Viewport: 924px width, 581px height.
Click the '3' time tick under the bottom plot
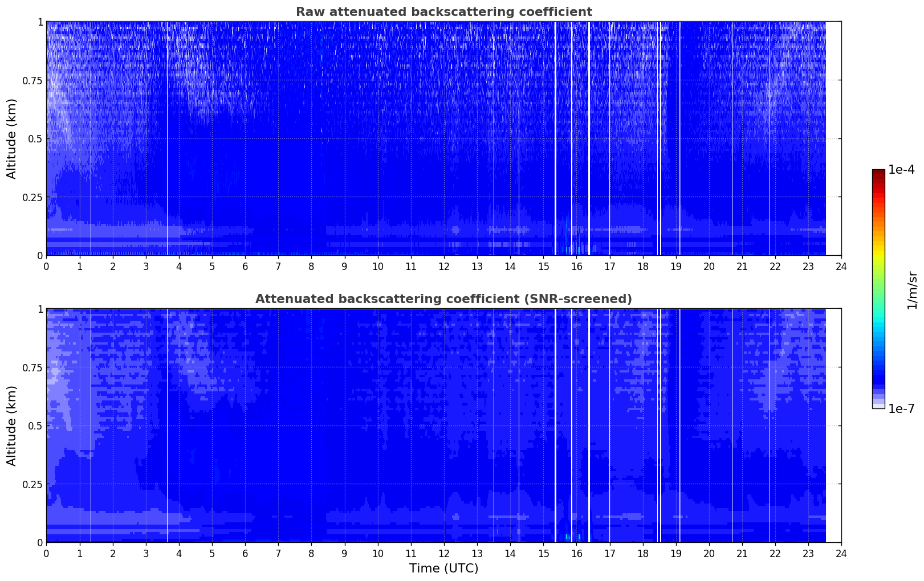pyautogui.click(x=146, y=553)
